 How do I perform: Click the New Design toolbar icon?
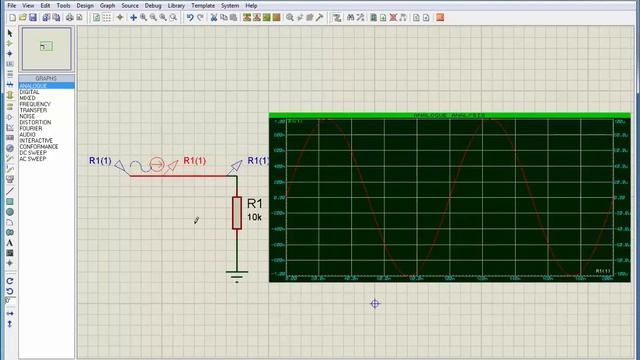click(12, 18)
